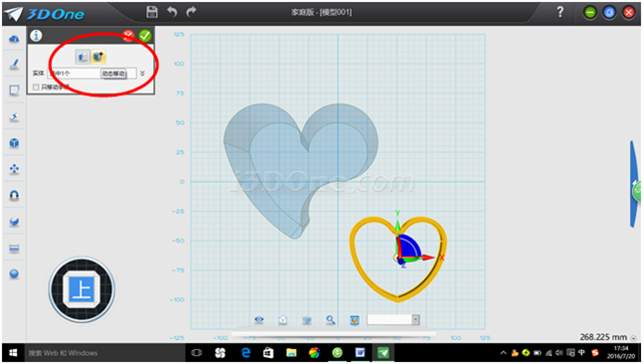Expand the panel's double-chevron options
Viewport: 644px width, 364px height.
pos(142,74)
